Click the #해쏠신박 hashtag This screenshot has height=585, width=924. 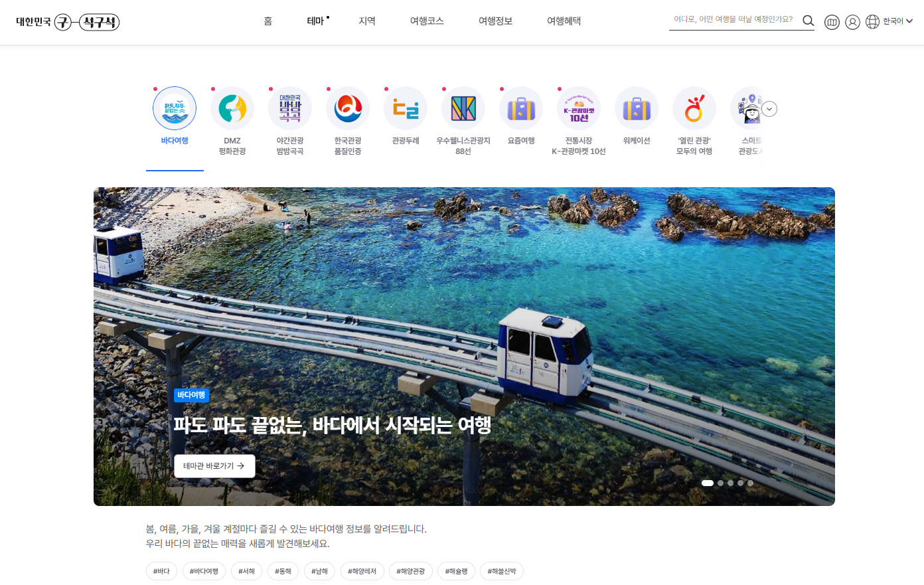pos(502,571)
